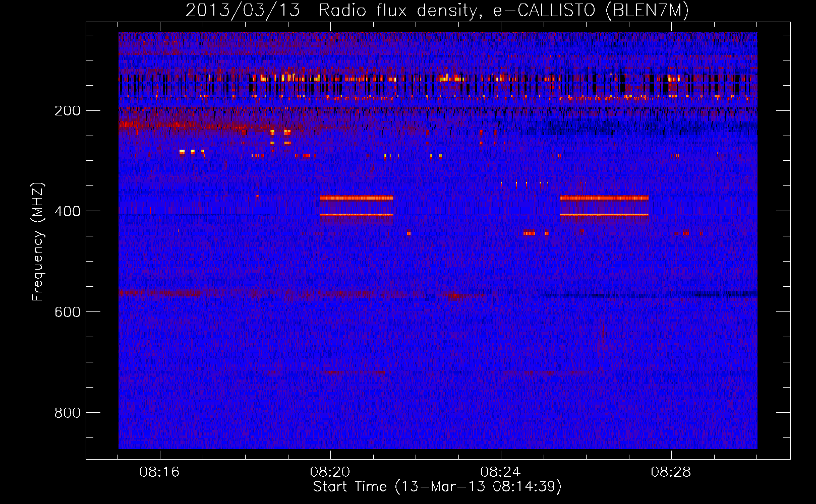
Task: Click the 08:20 time tick label
Action: coord(330,472)
